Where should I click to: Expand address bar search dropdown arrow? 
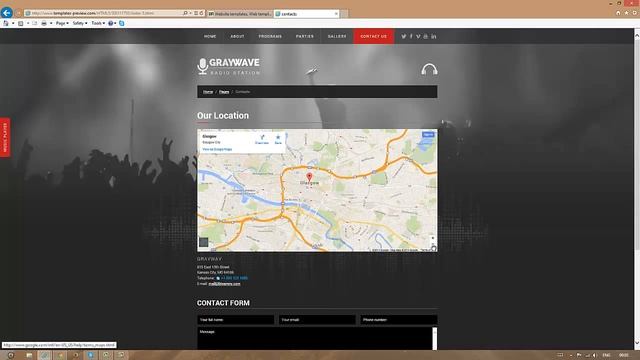(190, 13)
